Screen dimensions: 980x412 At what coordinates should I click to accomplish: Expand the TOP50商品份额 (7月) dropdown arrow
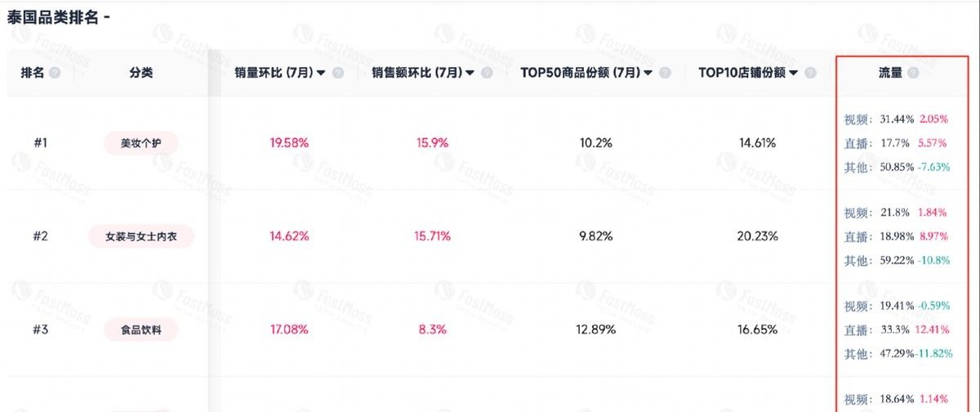pos(648,73)
